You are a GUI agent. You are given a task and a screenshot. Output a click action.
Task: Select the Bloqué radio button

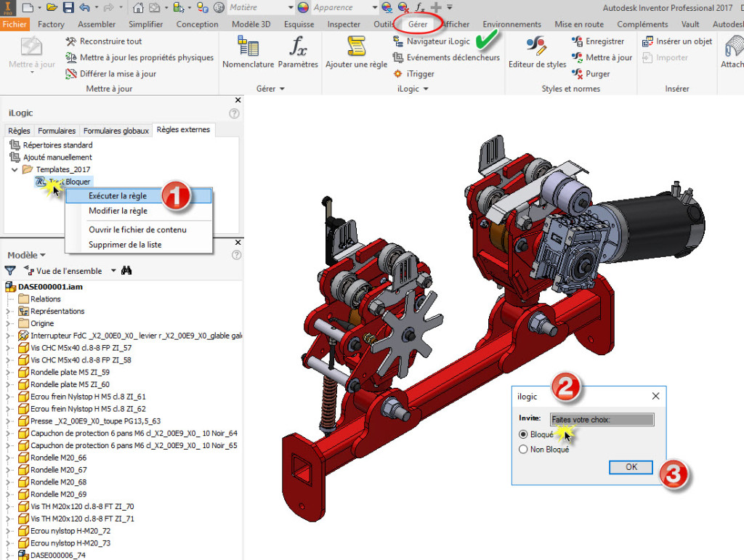coord(525,435)
